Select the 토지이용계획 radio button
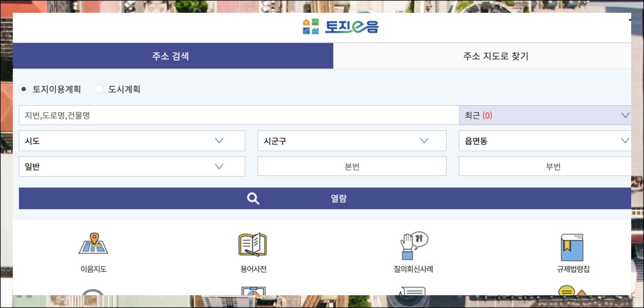This screenshot has width=644, height=308. point(24,89)
